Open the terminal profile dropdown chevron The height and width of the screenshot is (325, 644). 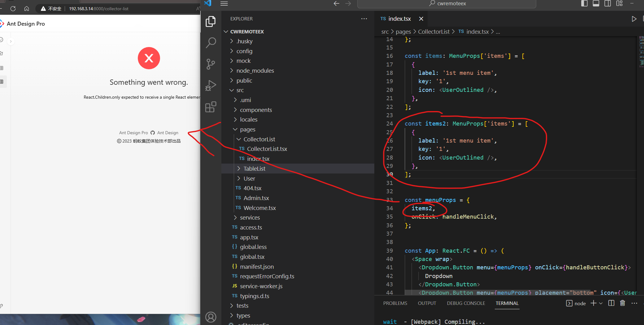[601, 303]
